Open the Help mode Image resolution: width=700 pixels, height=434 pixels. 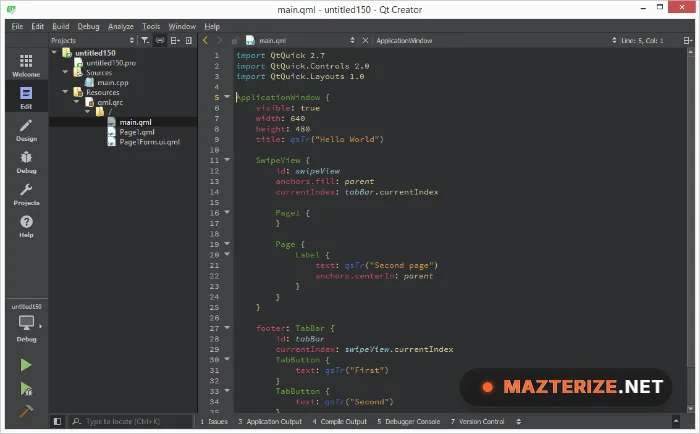(26, 226)
